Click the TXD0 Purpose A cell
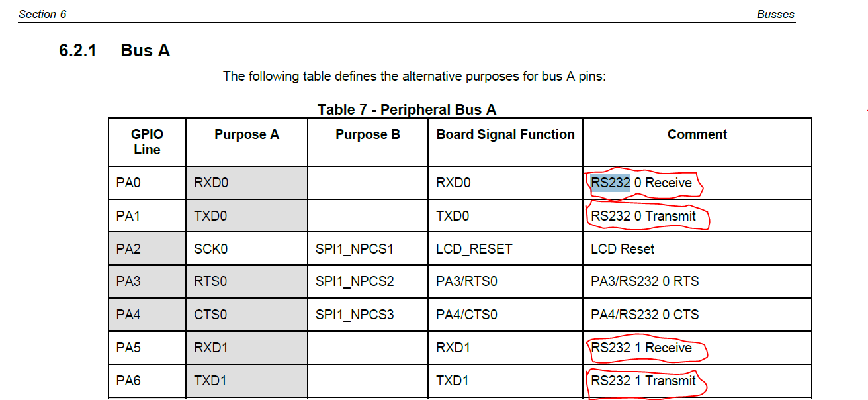The height and width of the screenshot is (400, 868). pos(247,216)
